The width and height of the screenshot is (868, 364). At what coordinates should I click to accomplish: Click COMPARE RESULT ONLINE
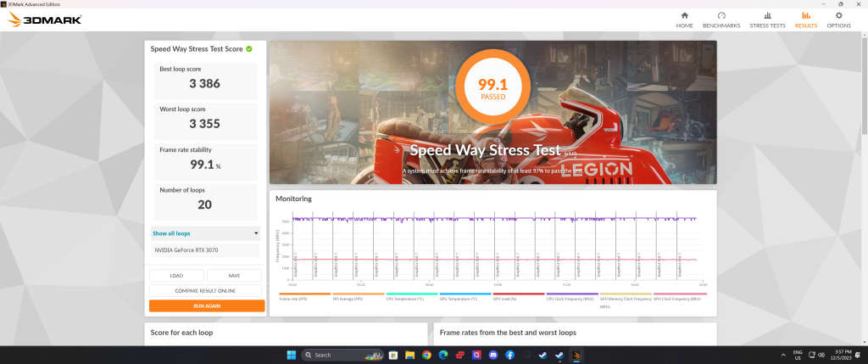pos(205,291)
